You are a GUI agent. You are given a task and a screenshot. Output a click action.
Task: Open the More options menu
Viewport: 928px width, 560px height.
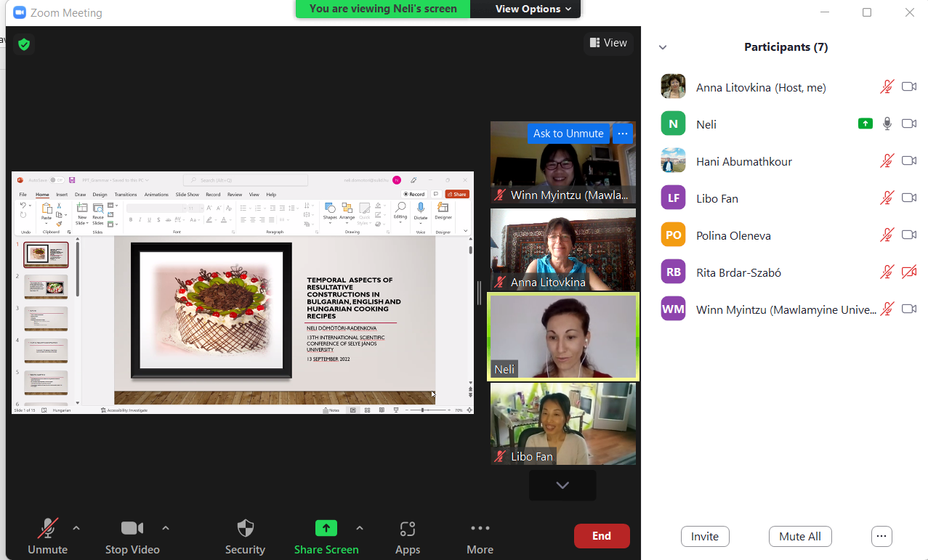click(480, 528)
